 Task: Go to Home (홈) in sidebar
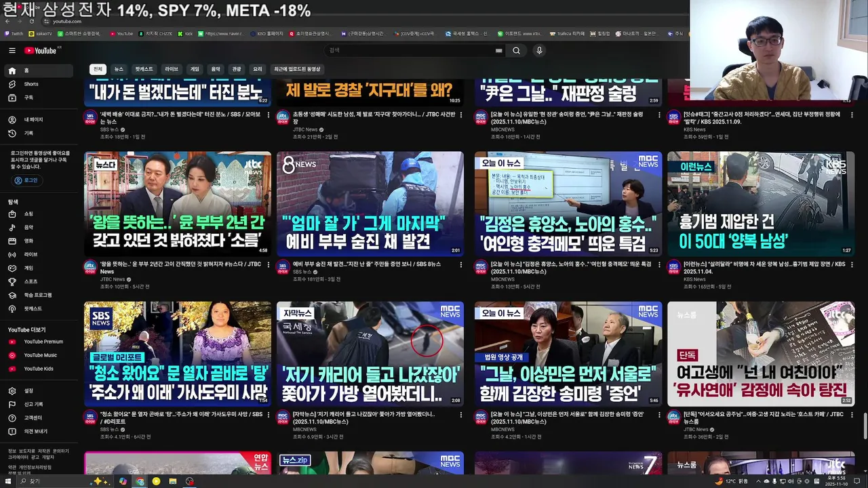tap(37, 70)
